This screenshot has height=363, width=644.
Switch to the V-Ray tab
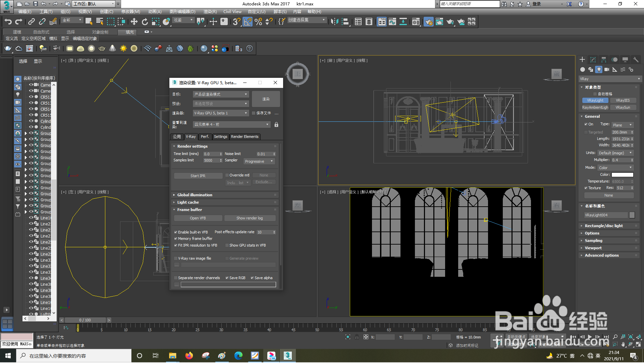(191, 137)
